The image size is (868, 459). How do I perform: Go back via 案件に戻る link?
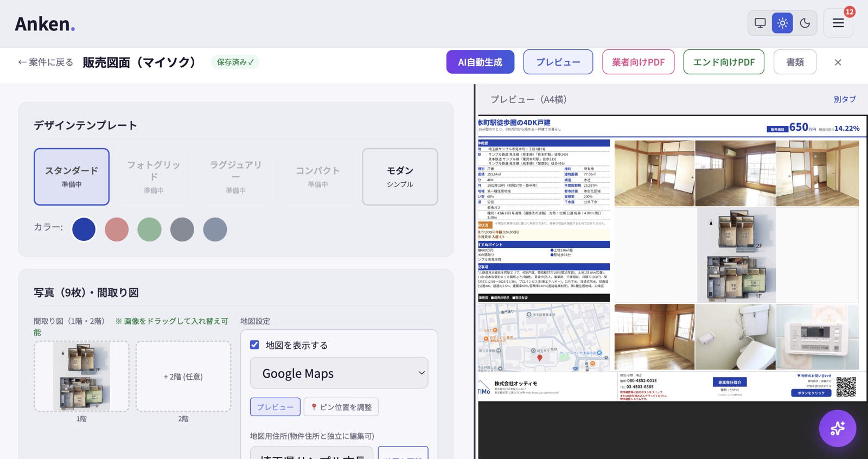pyautogui.click(x=46, y=62)
